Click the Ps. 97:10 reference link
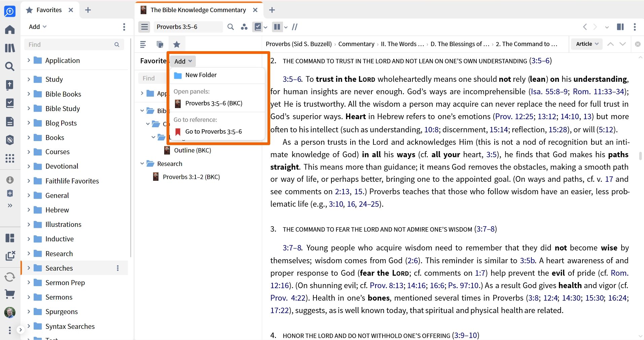Image resolution: width=644 pixels, height=340 pixels. [463, 285]
